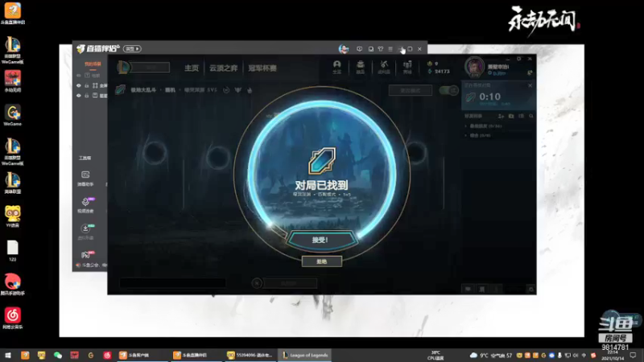Decline the match using the 拒绝 button

pyautogui.click(x=321, y=261)
